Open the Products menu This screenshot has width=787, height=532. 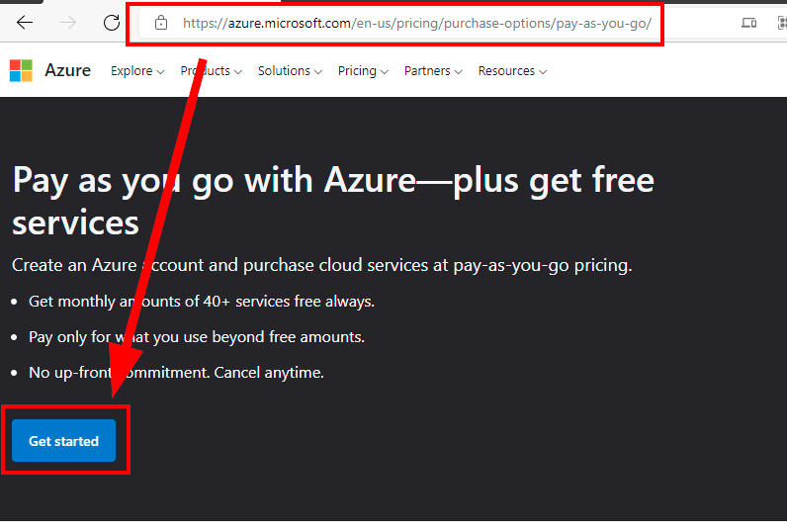tap(212, 71)
